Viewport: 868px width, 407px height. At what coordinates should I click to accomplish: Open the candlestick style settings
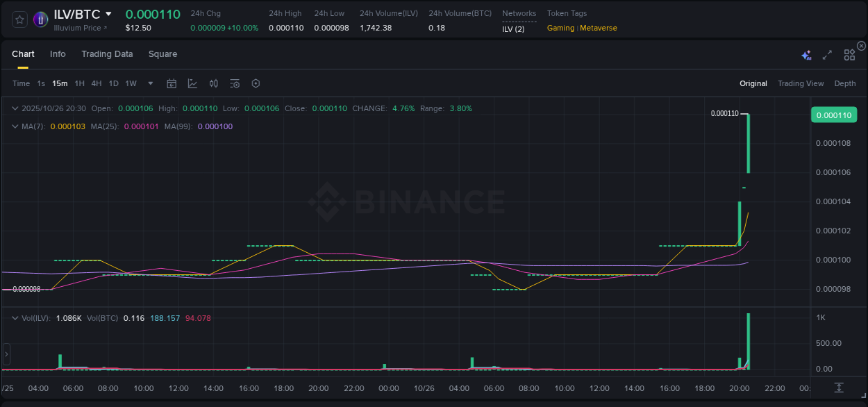213,83
